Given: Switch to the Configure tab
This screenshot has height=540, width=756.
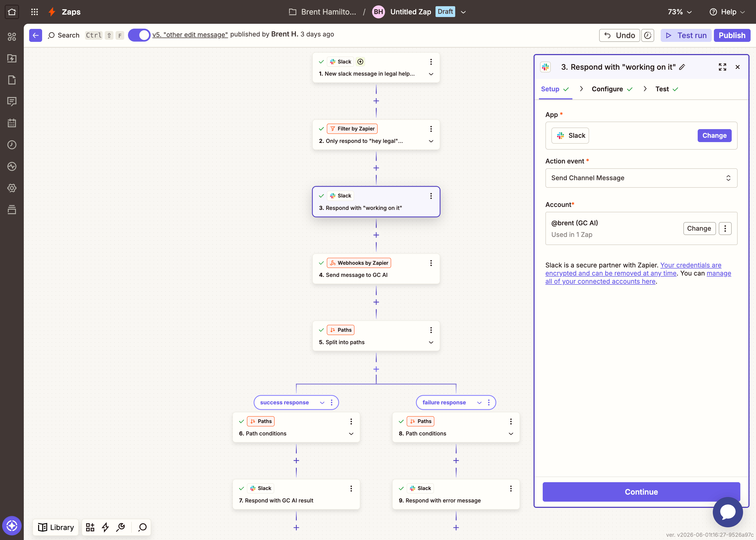Looking at the screenshot, I should (x=612, y=89).
